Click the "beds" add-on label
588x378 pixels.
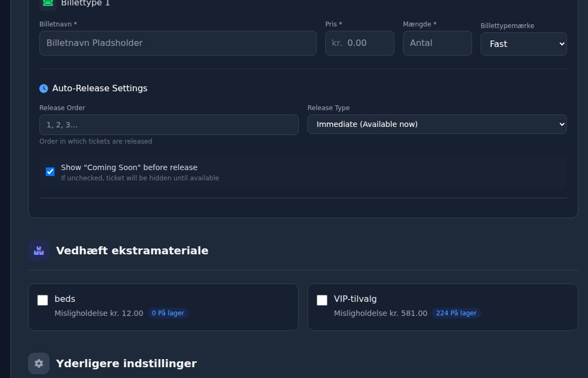[x=65, y=299]
